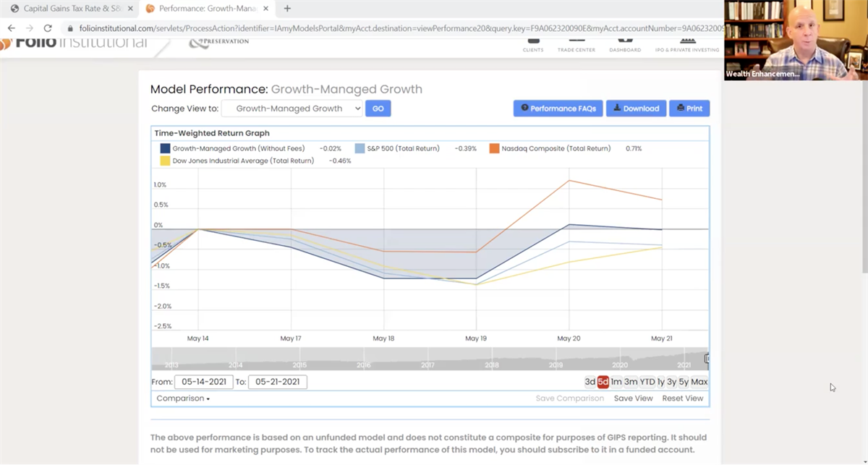Toggle S&P 500 series in legend
The height and width of the screenshot is (465, 868).
point(359,148)
